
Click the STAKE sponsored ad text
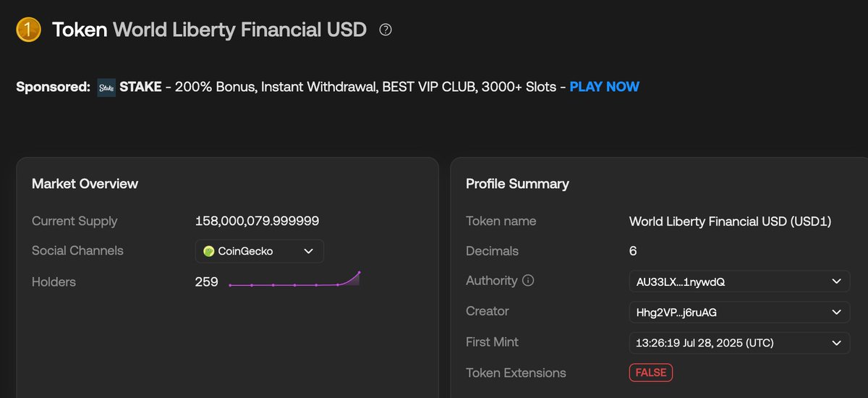tap(141, 87)
